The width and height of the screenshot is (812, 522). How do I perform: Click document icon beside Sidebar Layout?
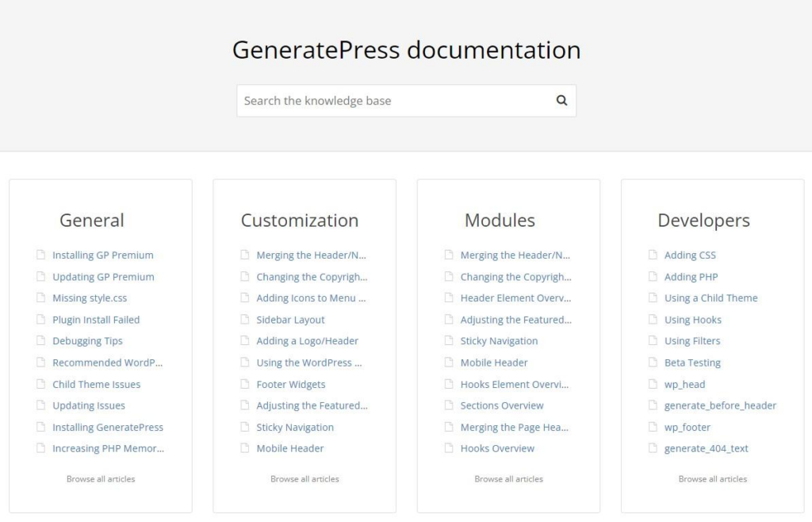coord(245,320)
